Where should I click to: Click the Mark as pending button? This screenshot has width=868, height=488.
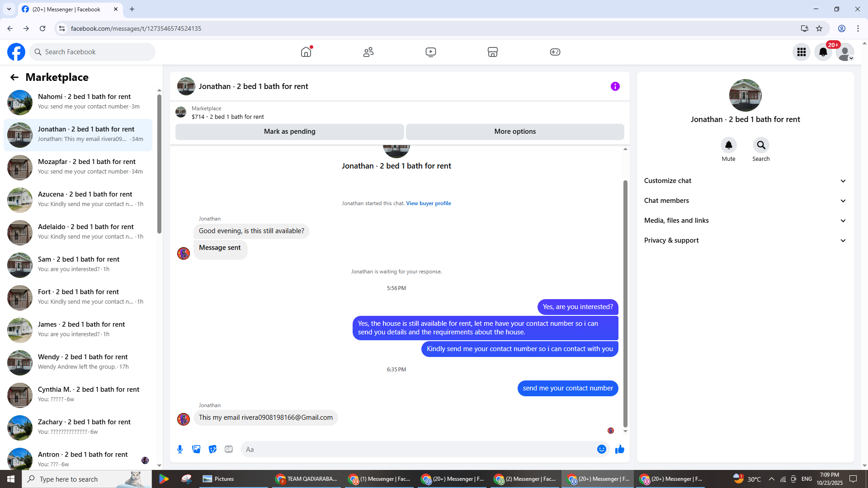tap(289, 131)
